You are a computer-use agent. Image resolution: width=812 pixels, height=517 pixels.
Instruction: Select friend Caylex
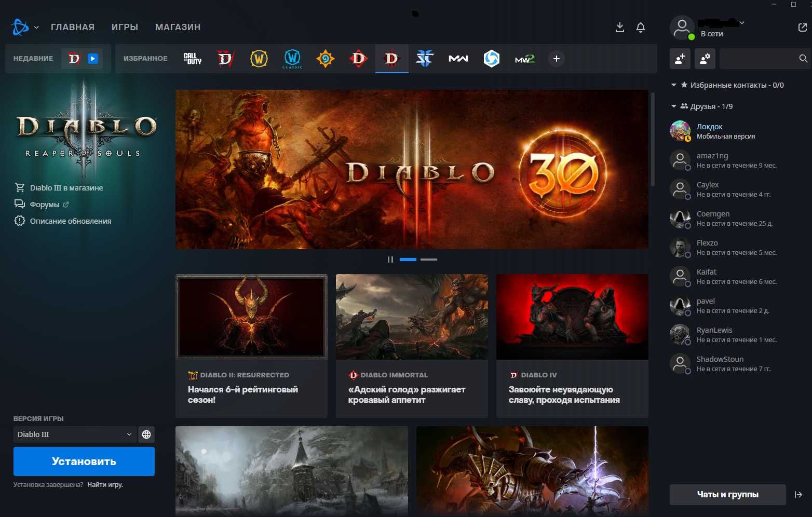[739, 189]
